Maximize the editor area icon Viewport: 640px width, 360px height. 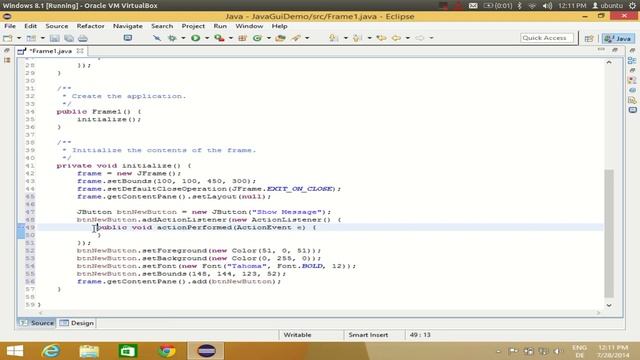[x=615, y=50]
